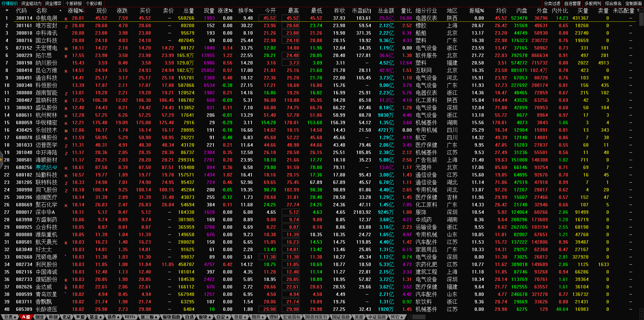Click the scroll-down arrow on vertical scrollbar
Image resolution: width=644 pixels, height=320 pixels.
pos(641,310)
